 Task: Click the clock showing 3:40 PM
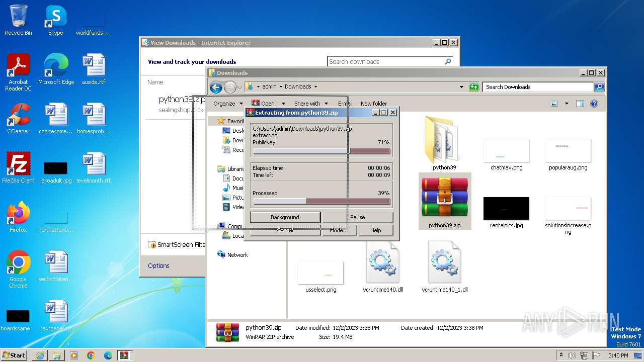(x=618, y=355)
